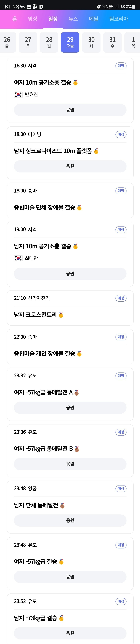140x644 pixels.
Task: Tap the 예정 badge on the 19:00 사격 card
Action: 121,229
